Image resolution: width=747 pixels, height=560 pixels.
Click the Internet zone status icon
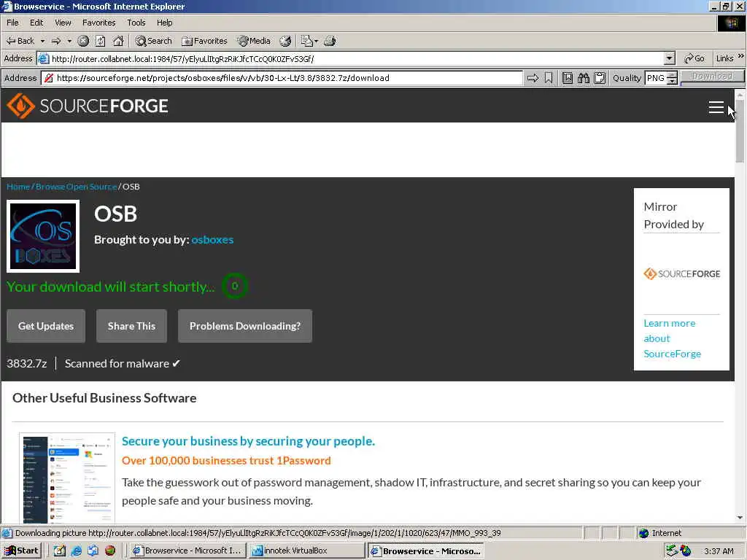pyautogui.click(x=643, y=533)
